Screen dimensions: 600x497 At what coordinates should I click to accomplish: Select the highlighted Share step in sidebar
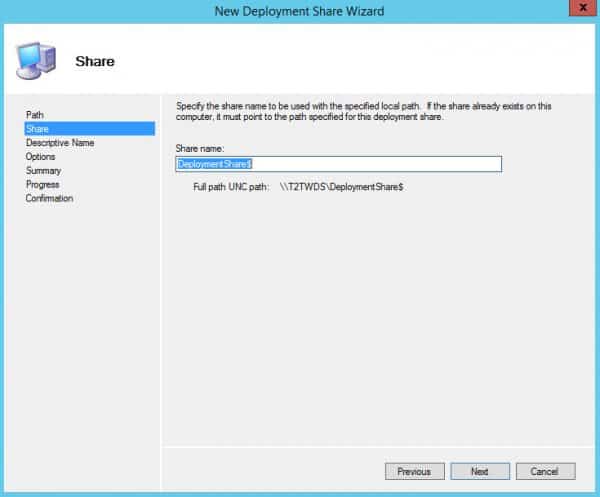pyautogui.click(x=37, y=129)
